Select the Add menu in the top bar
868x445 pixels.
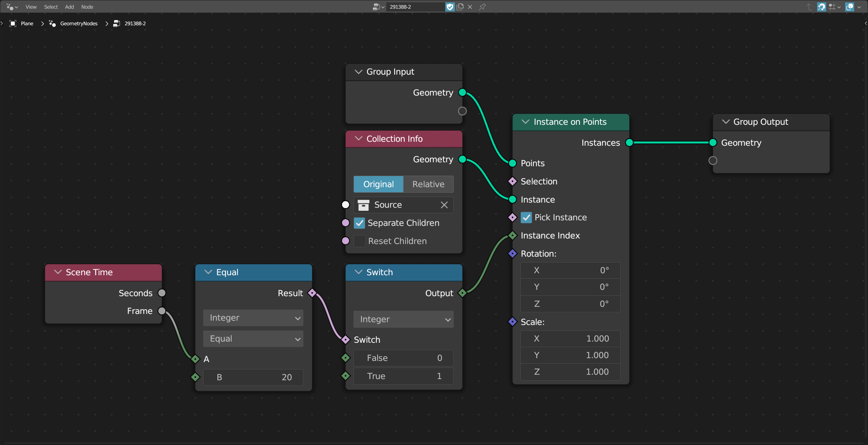[x=69, y=6]
